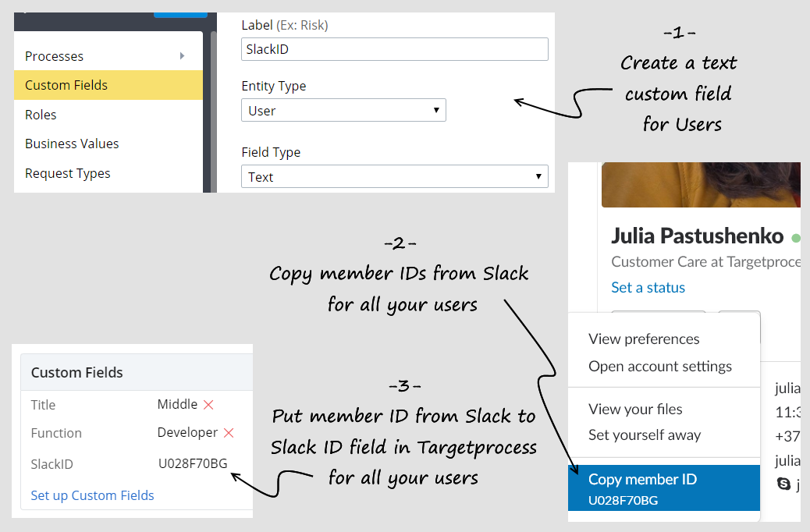Click the Skype icon in Slack profile
Screen dimensions: 810x532
click(783, 484)
